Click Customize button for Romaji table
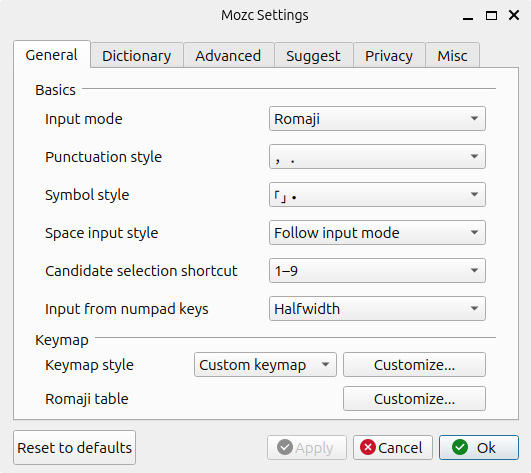 (x=414, y=399)
